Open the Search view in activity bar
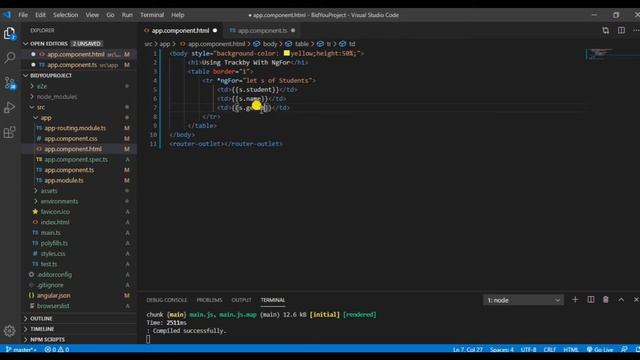 point(9,58)
